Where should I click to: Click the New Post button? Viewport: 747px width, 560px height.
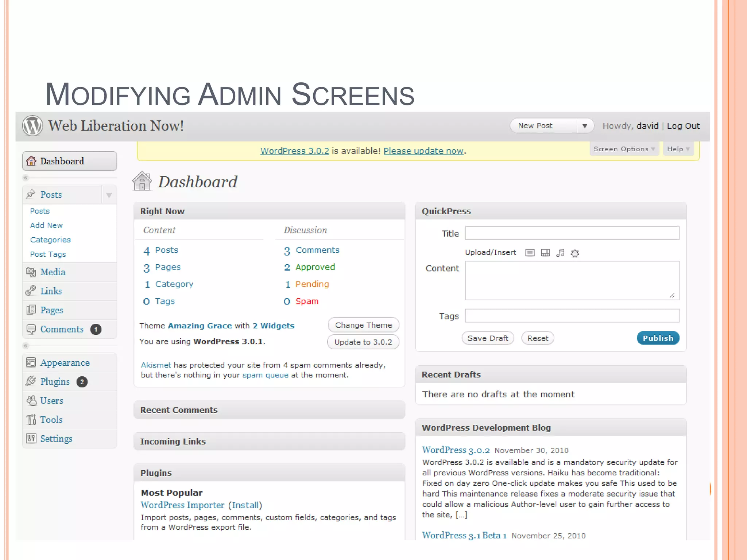coord(543,126)
